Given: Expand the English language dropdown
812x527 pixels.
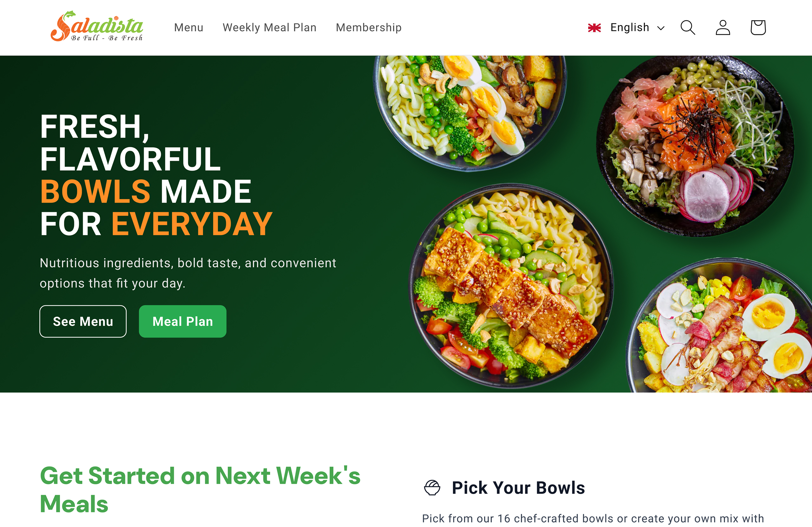Looking at the screenshot, I should click(x=626, y=28).
